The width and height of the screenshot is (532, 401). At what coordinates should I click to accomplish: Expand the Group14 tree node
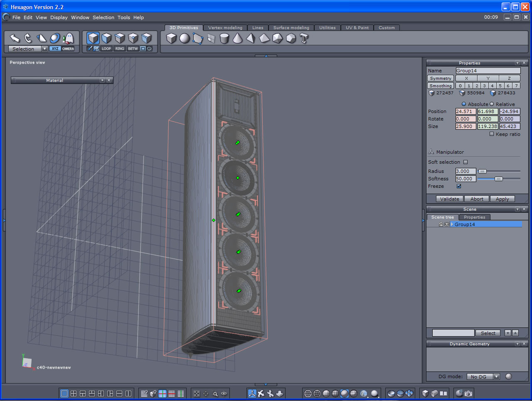pyautogui.click(x=452, y=224)
